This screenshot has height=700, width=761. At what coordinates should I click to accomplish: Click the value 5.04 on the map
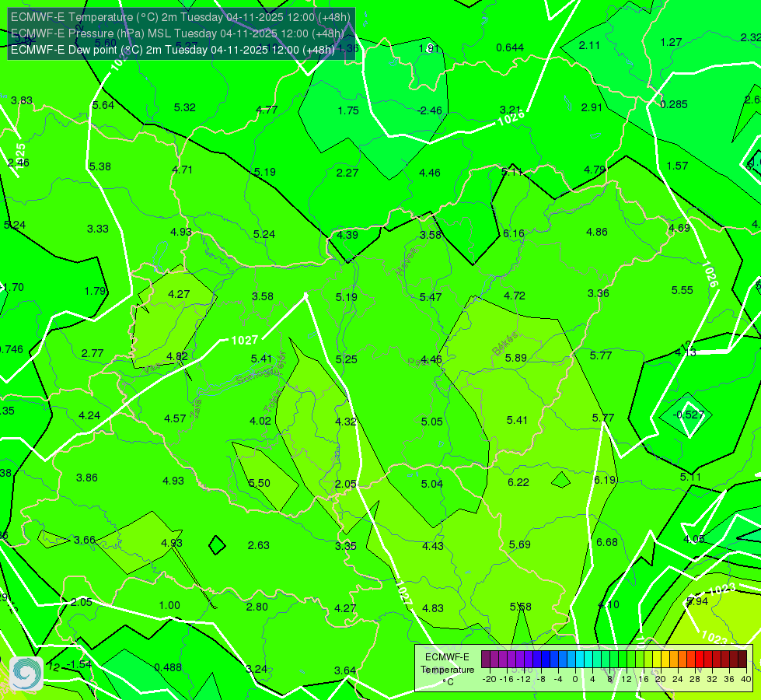(431, 484)
